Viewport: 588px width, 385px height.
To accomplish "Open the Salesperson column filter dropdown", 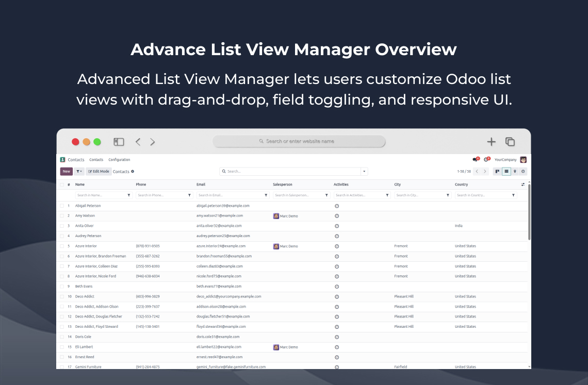I will click(x=326, y=195).
